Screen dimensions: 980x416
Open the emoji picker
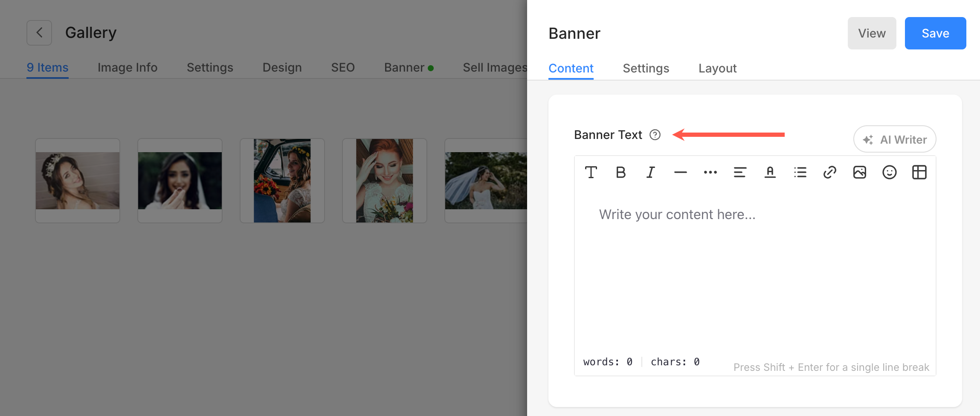pyautogui.click(x=889, y=173)
